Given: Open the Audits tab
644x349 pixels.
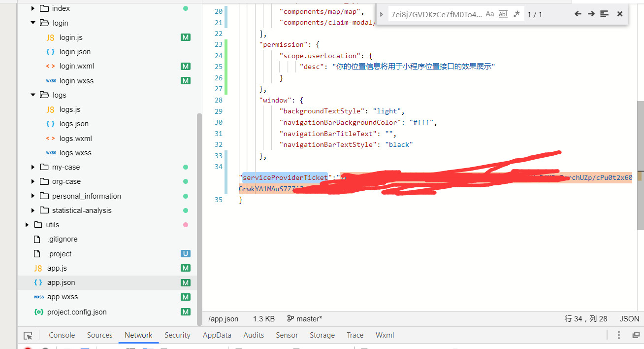Looking at the screenshot, I should coord(254,335).
